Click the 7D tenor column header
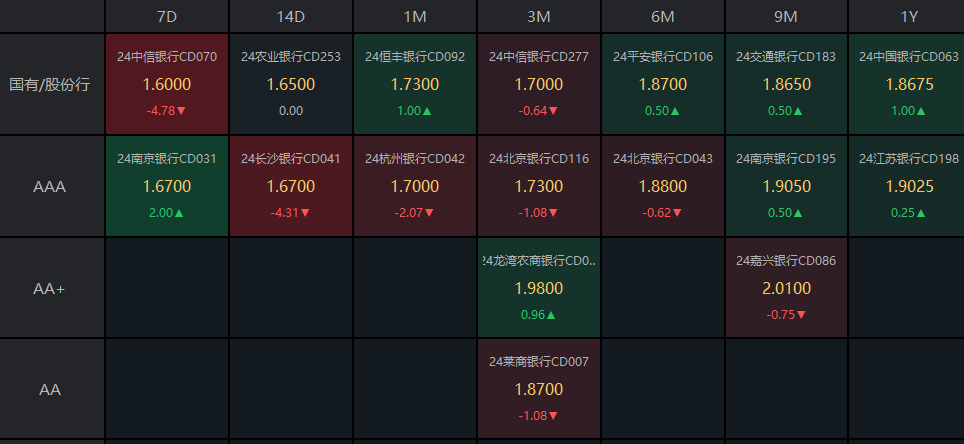This screenshot has height=444, width=964. pyautogui.click(x=166, y=16)
